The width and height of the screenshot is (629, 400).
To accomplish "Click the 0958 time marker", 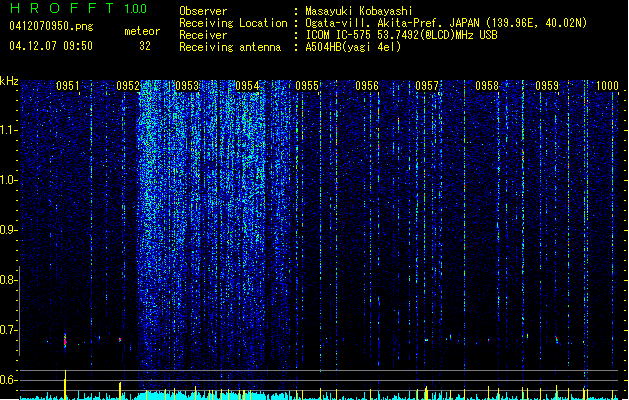I will click(487, 86).
